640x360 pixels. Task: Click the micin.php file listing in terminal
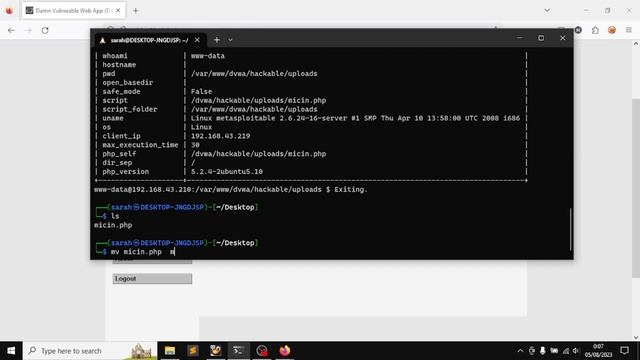click(113, 225)
